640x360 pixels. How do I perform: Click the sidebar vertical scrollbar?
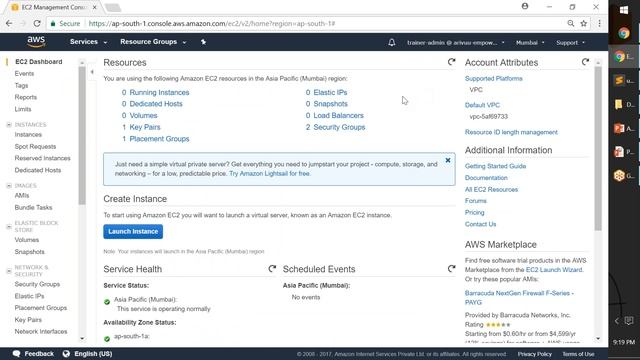[82, 137]
